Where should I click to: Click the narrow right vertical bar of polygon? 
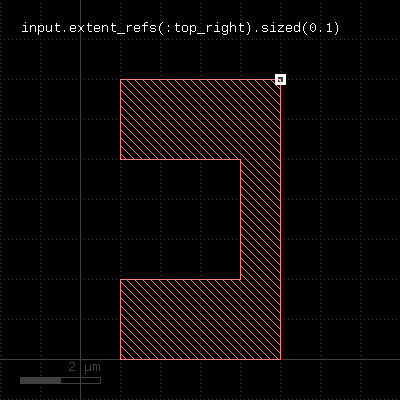pos(261,219)
